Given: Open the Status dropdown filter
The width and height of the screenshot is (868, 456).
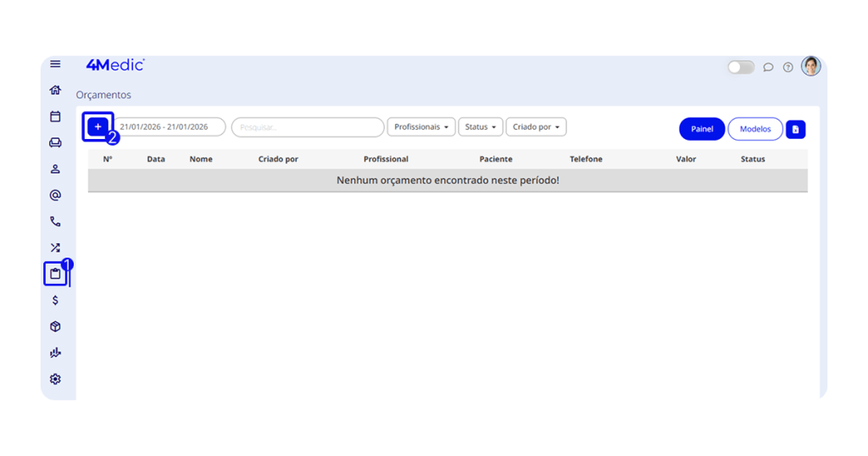Looking at the screenshot, I should 480,127.
